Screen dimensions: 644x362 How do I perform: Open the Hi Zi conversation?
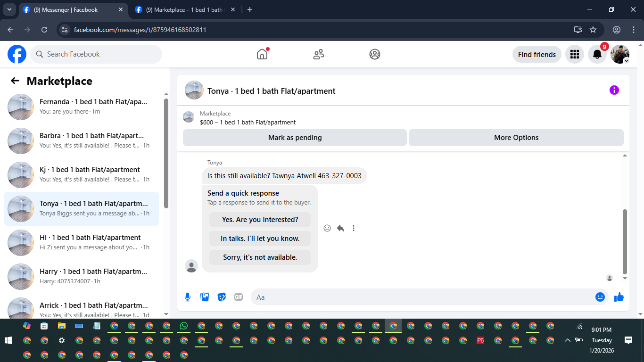(x=81, y=243)
